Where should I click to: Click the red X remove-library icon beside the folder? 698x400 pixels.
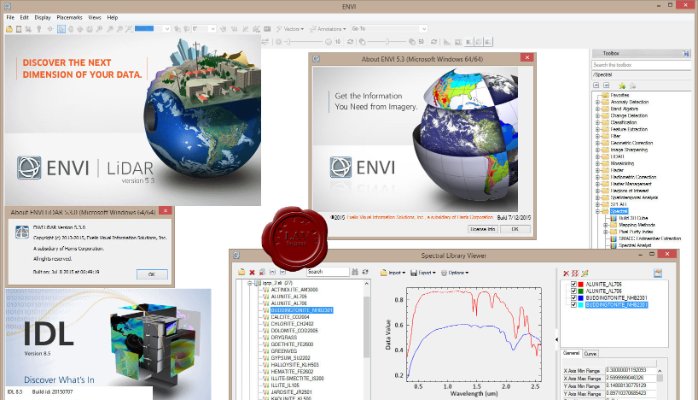tap(252, 272)
